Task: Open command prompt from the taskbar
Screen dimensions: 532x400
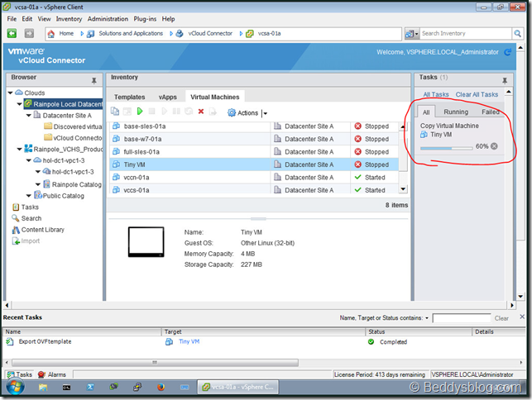Action: (x=66, y=387)
